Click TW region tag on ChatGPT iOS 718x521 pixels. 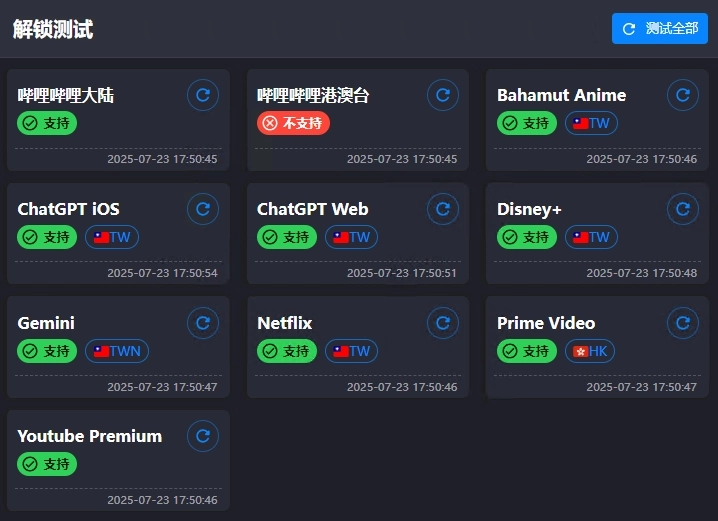[112, 237]
